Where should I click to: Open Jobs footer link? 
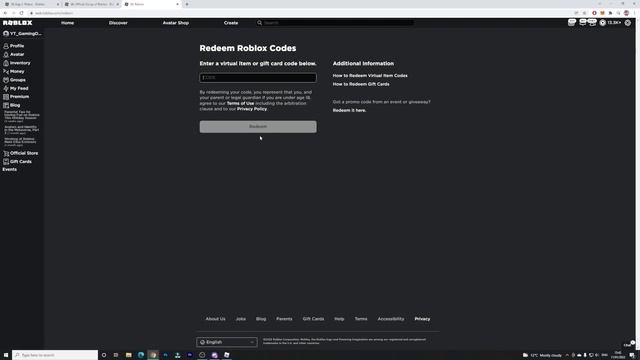pyautogui.click(x=240, y=319)
